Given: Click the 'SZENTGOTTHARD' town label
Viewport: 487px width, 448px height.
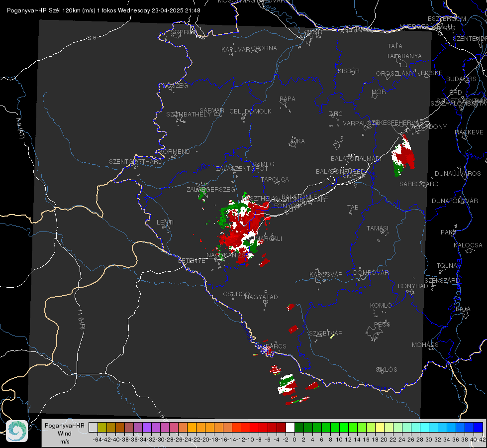Looking at the screenshot, I should [136, 162].
